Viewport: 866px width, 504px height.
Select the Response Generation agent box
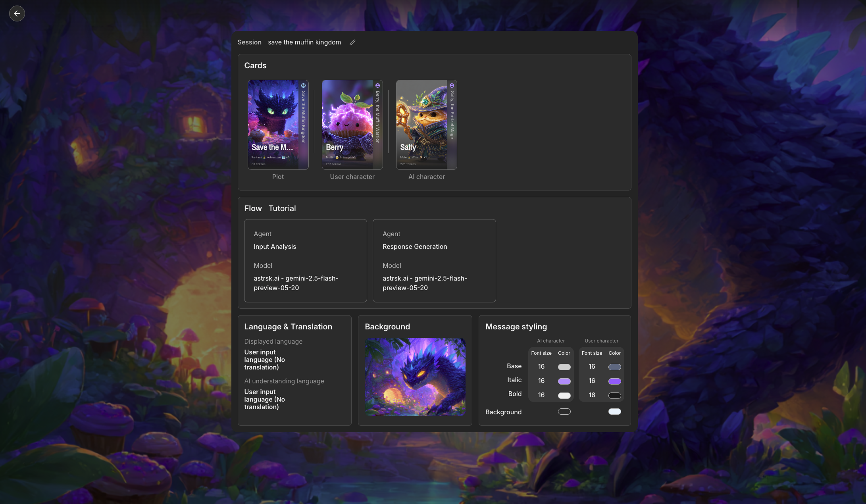[x=434, y=260]
